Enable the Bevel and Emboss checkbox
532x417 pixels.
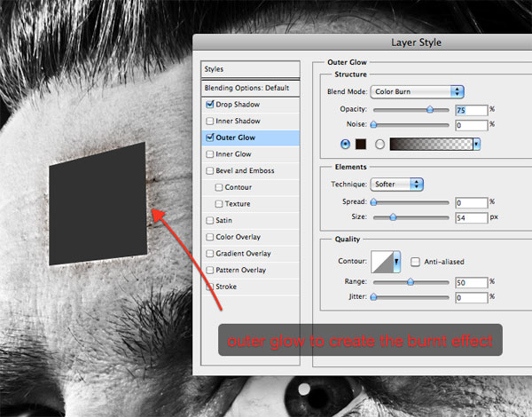[x=209, y=170]
